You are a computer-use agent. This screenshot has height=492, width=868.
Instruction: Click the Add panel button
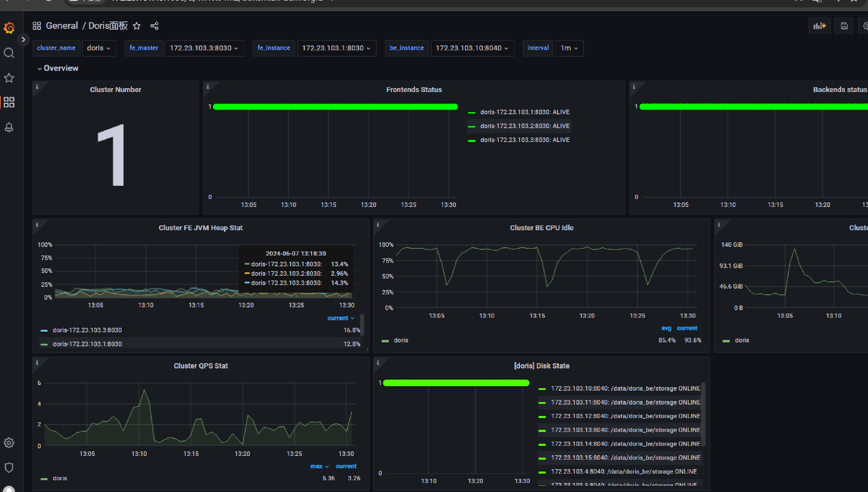coord(819,26)
